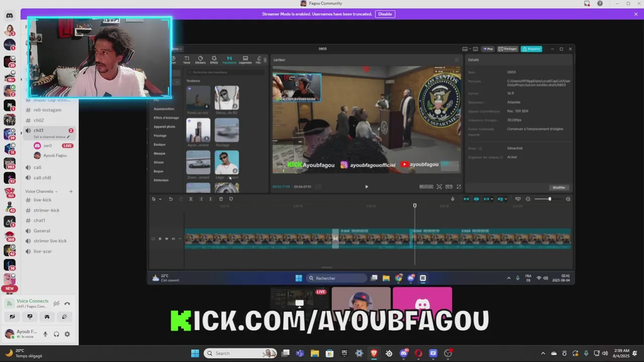This screenshot has height=362, width=644.
Task: Click the zer0 streaming user entry
Action: (x=47, y=146)
